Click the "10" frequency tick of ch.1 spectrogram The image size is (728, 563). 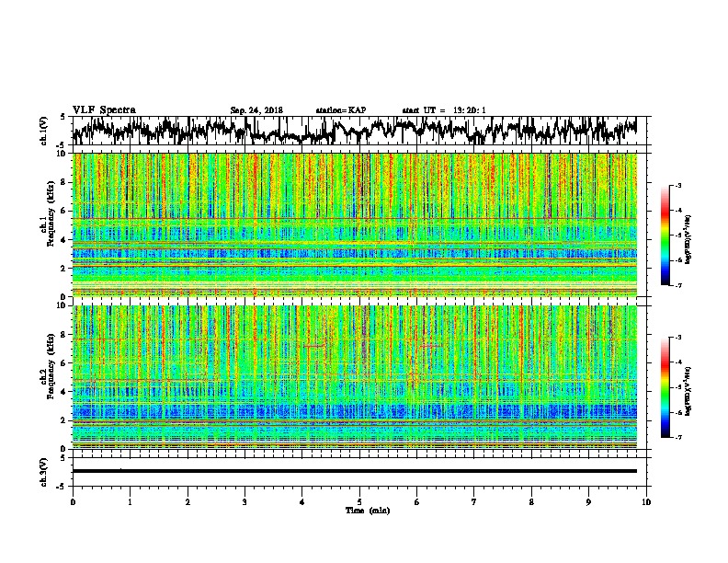(x=62, y=154)
